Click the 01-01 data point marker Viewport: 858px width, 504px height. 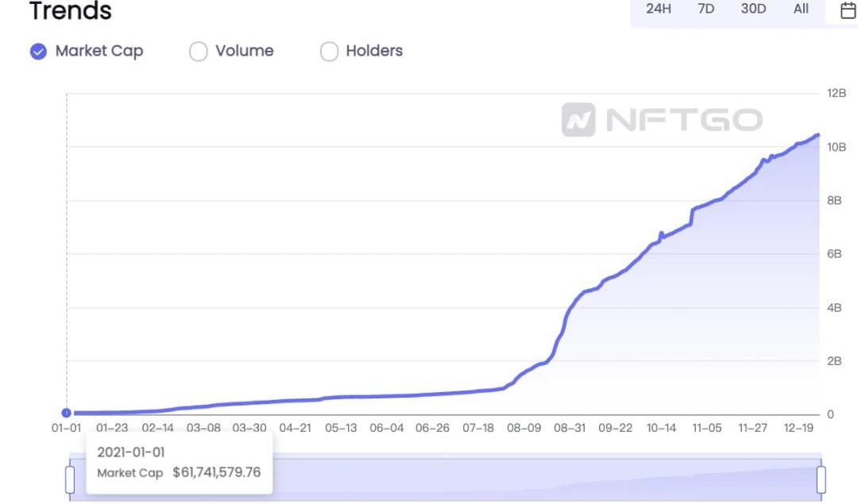coord(67,413)
